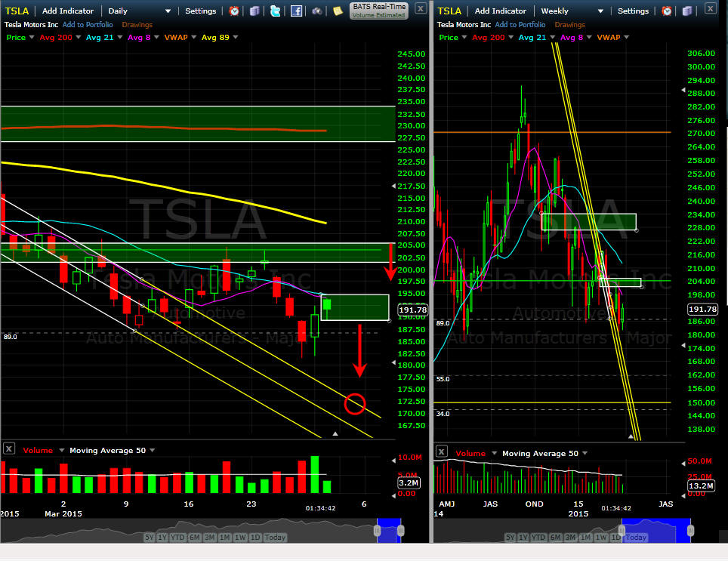The height and width of the screenshot is (561, 728).
Task: Click the stacked pages icon in weekly chart
Action: [x=687, y=11]
